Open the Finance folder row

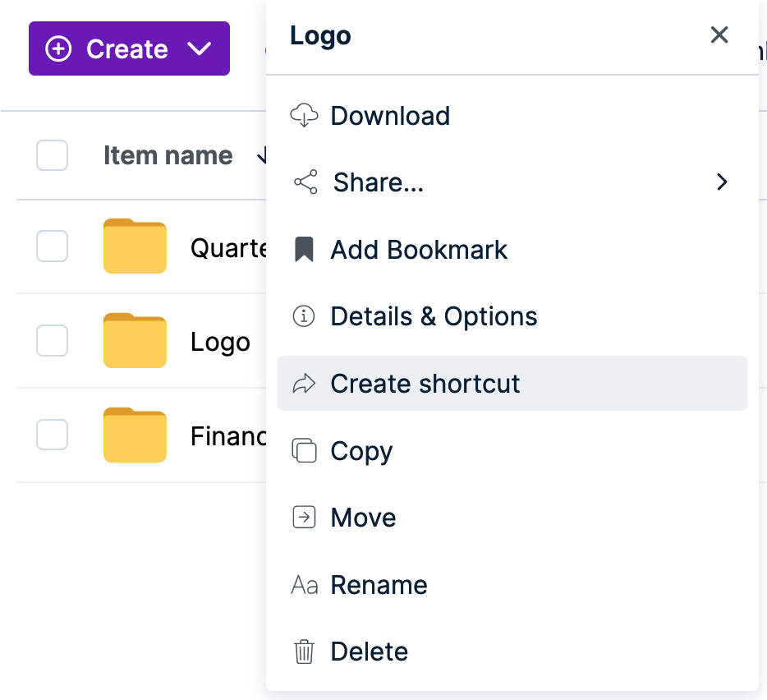[135, 435]
